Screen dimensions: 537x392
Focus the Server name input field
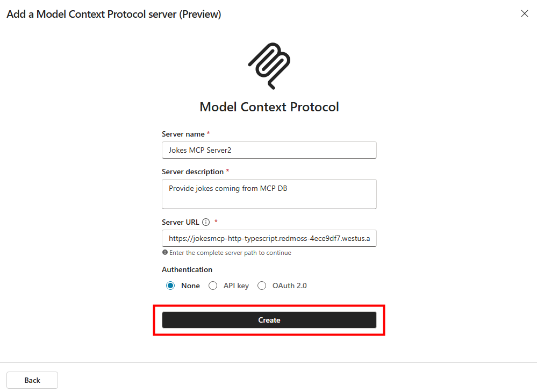pos(269,150)
